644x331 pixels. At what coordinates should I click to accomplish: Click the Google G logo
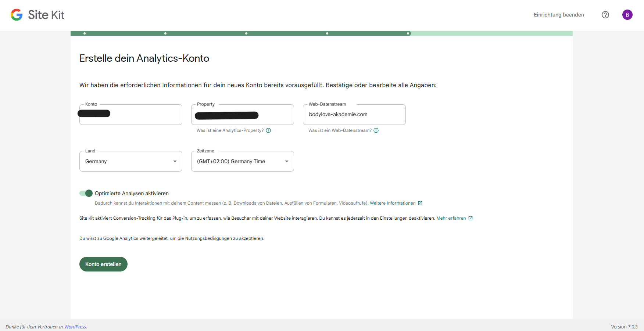pyautogui.click(x=17, y=15)
